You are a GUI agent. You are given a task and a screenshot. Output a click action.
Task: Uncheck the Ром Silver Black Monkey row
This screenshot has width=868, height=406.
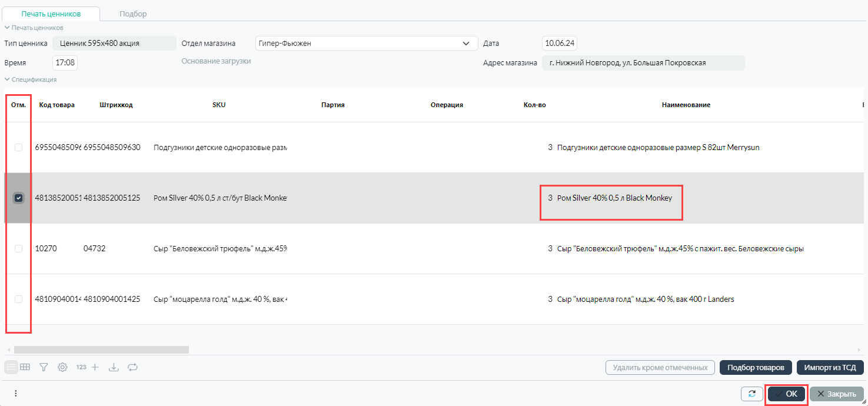[x=19, y=198]
